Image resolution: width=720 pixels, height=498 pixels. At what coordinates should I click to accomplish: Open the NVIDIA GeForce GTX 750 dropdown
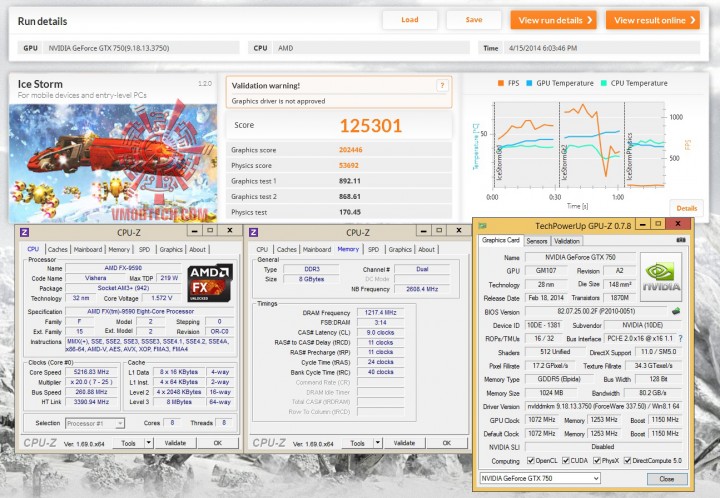click(x=540, y=478)
